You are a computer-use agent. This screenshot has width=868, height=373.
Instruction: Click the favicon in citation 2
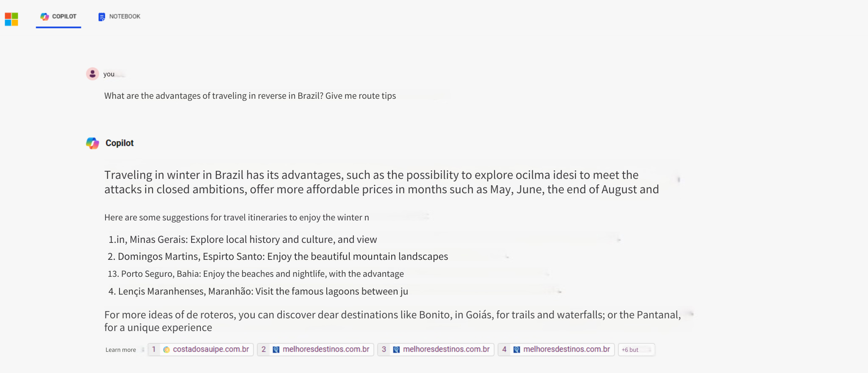click(276, 350)
